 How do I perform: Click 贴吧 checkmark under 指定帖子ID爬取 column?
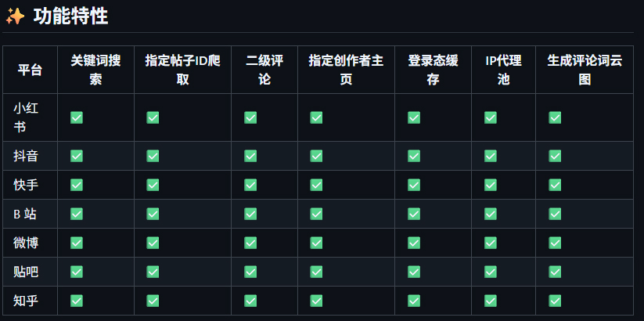click(153, 272)
